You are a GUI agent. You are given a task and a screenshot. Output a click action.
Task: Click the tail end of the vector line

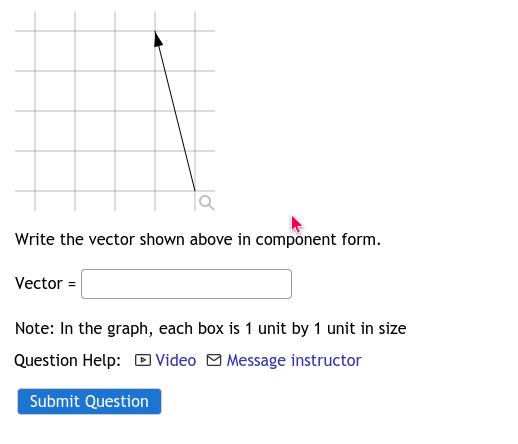[195, 190]
